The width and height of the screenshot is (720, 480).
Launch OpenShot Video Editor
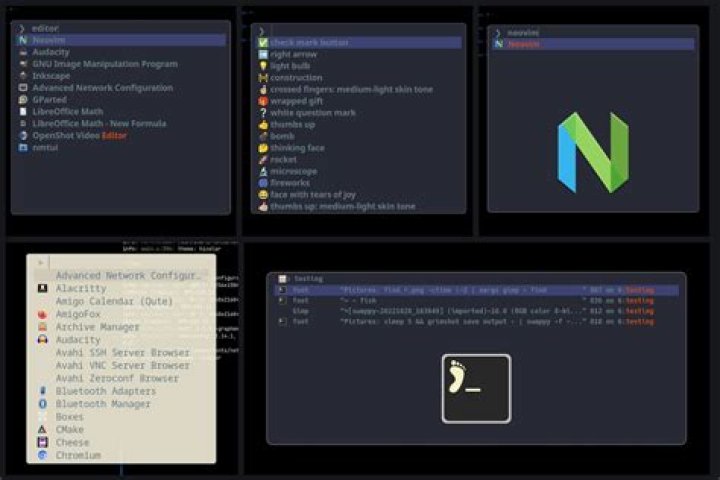pos(121,136)
